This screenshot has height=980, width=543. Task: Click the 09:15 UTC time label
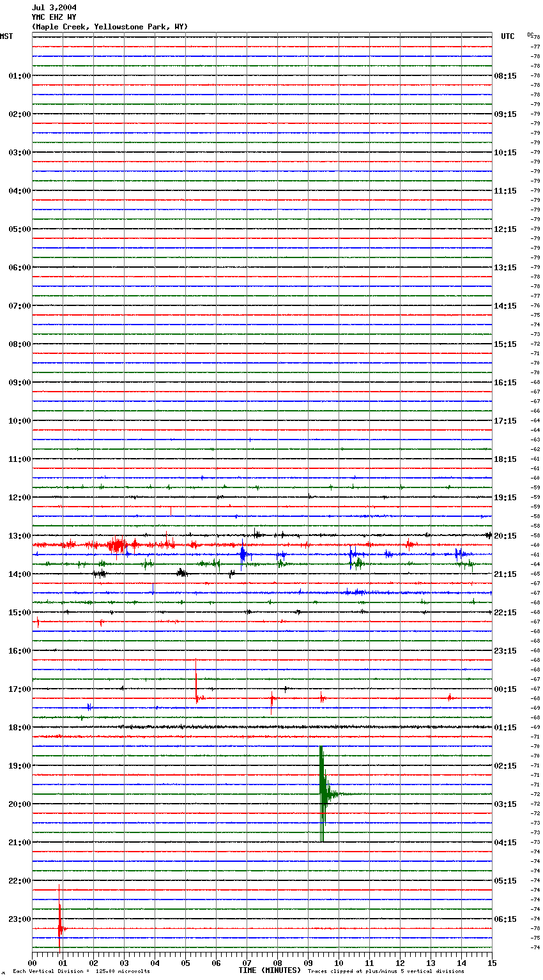pos(505,114)
